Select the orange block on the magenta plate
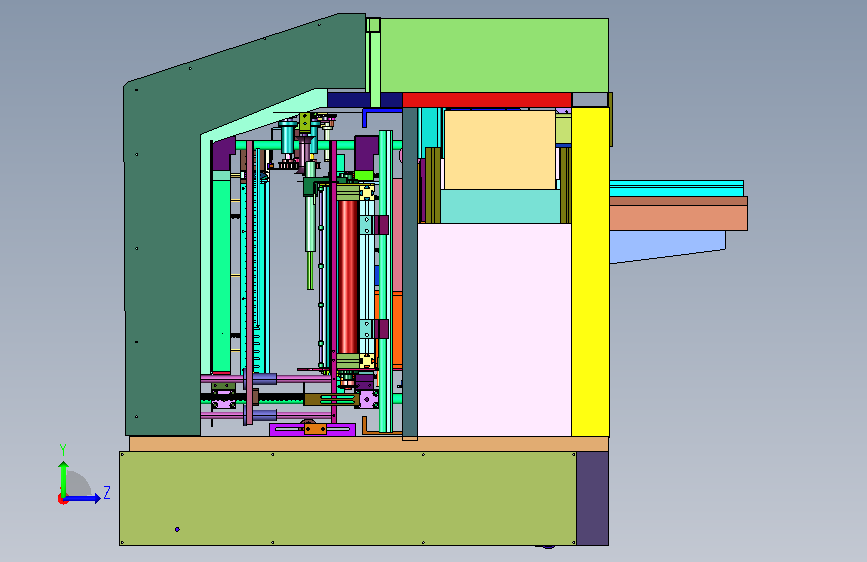The width and height of the screenshot is (867, 562). point(315,429)
